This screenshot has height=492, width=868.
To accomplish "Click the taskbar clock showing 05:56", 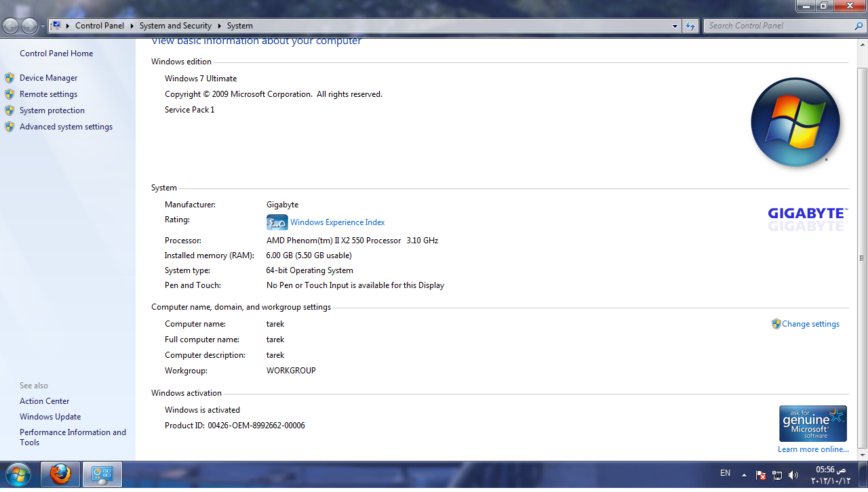I will 830,474.
